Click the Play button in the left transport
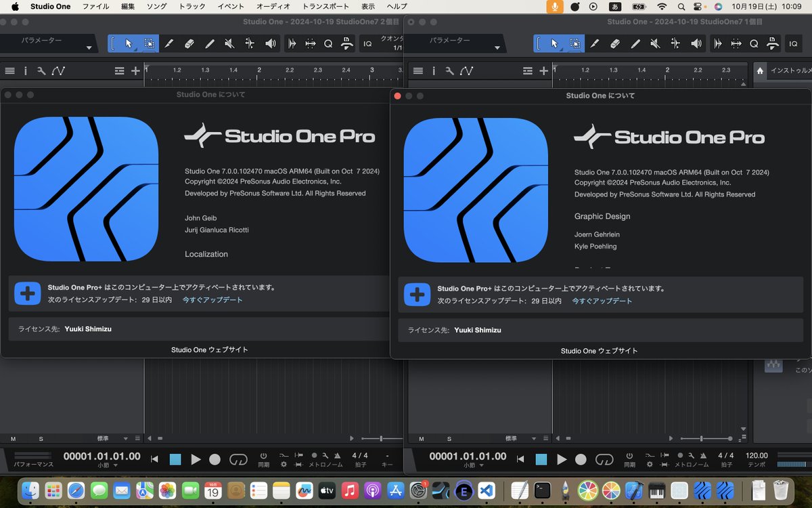The width and height of the screenshot is (812, 508). pyautogui.click(x=196, y=459)
